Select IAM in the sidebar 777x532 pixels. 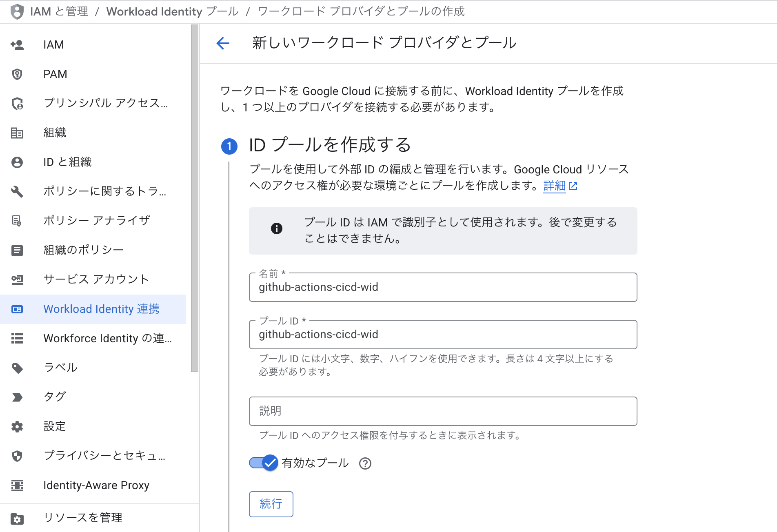(53, 44)
